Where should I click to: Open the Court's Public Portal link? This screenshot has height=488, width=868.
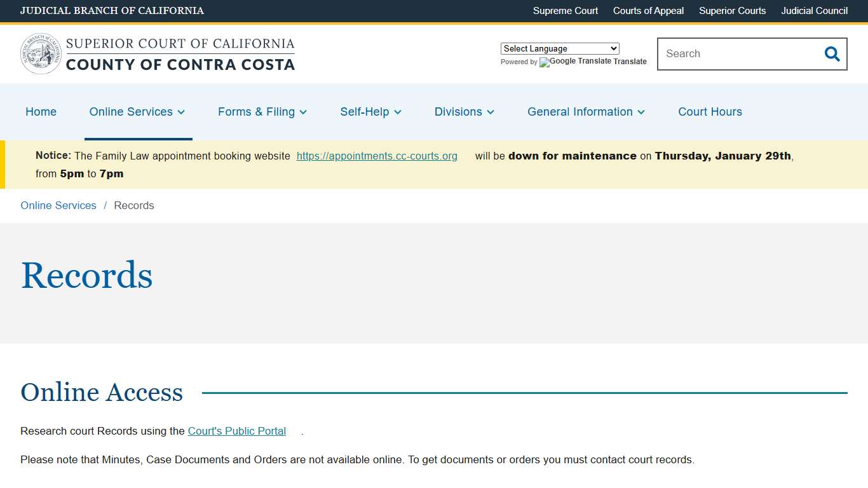coord(236,431)
